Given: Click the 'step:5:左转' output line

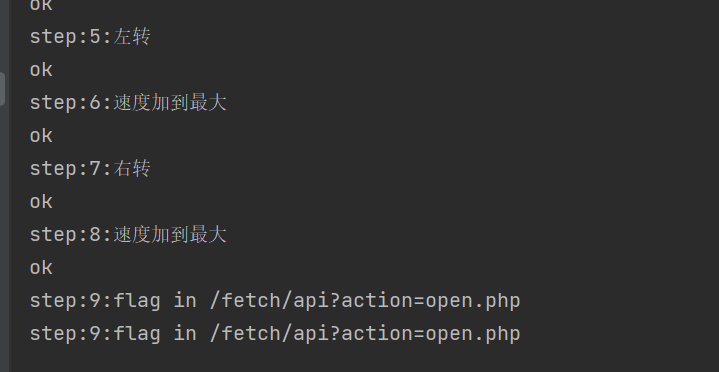Looking at the screenshot, I should coord(90,37).
